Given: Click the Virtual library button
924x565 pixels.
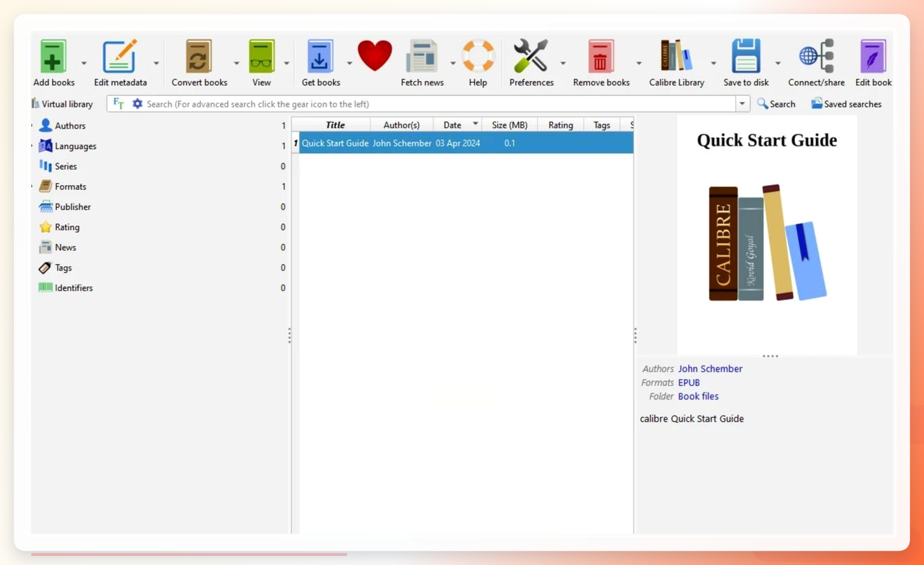Looking at the screenshot, I should click(62, 104).
